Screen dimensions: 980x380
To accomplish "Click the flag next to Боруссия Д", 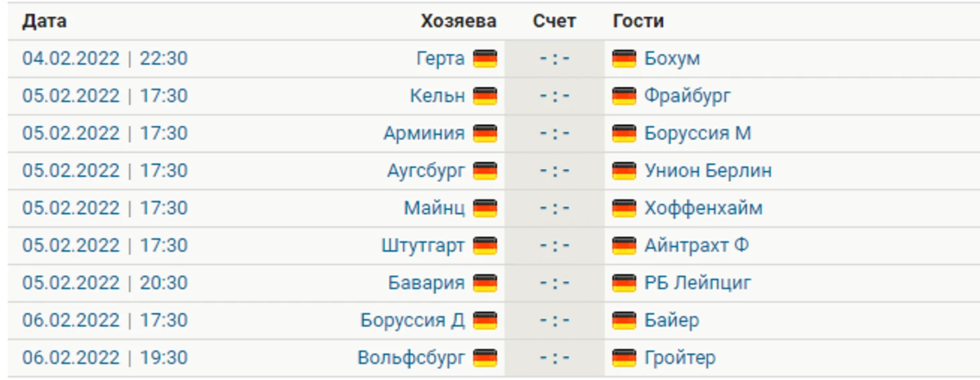I will 485,321.
